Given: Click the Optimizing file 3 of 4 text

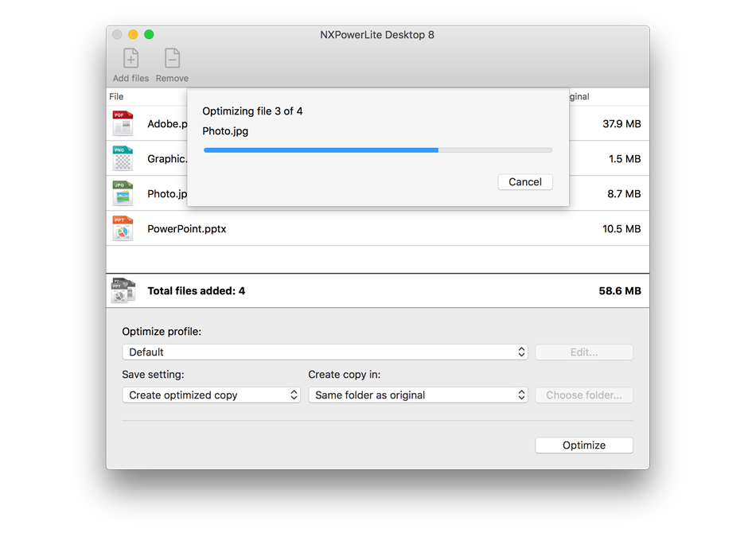Looking at the screenshot, I should (252, 111).
